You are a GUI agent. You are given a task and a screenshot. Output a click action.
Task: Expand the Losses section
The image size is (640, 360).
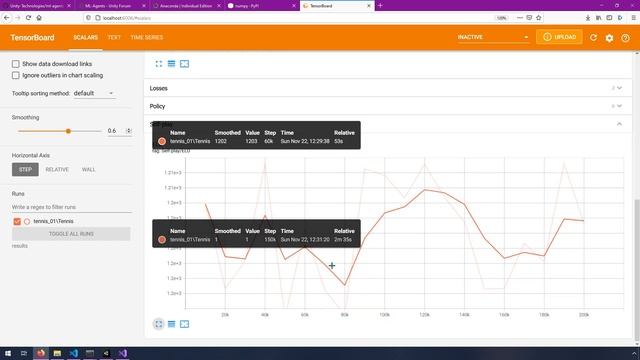point(388,88)
